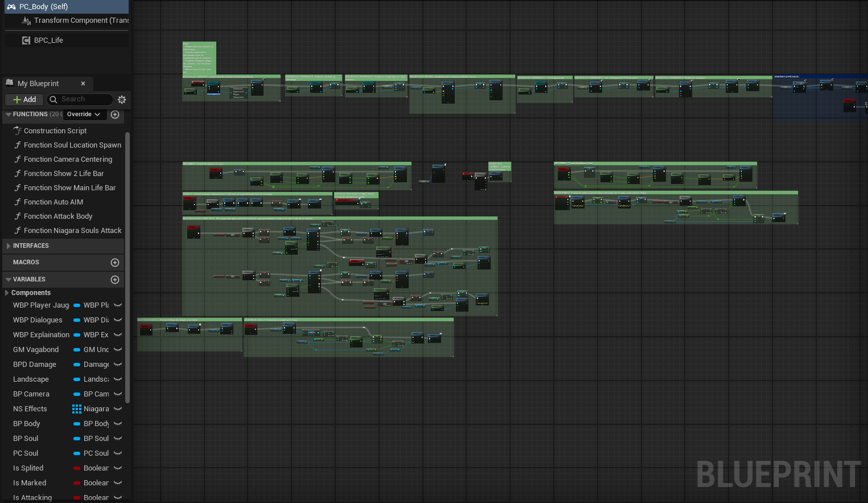
Task: Collapse the Variables section
Action: [x=9, y=280]
